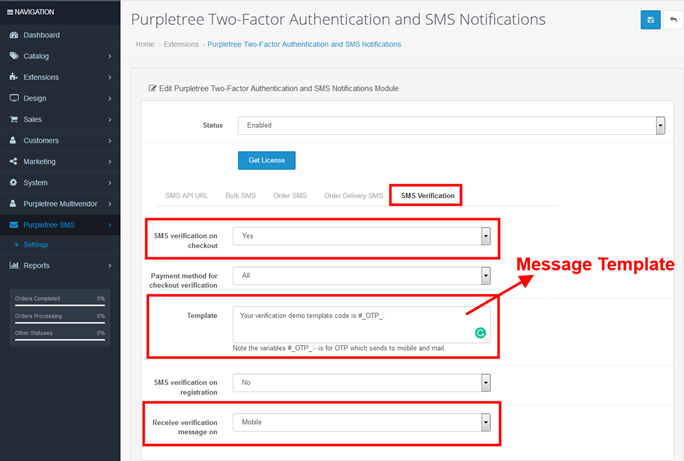Click the Design monitor icon

[x=14, y=98]
